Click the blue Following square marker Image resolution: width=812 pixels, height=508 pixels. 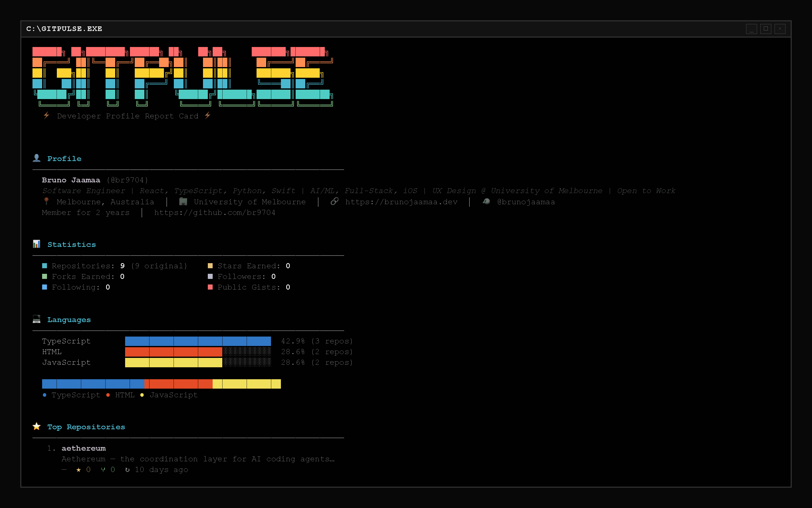[x=45, y=287]
